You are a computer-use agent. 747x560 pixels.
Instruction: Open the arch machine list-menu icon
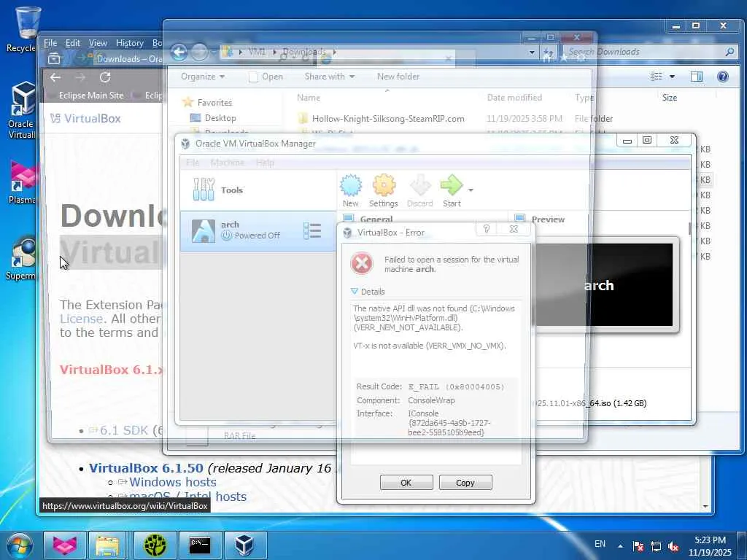click(x=312, y=231)
